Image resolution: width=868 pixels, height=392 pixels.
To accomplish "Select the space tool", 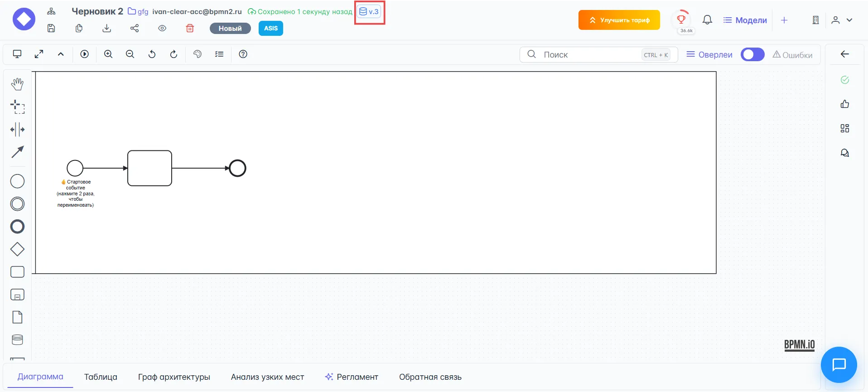I will (17, 130).
